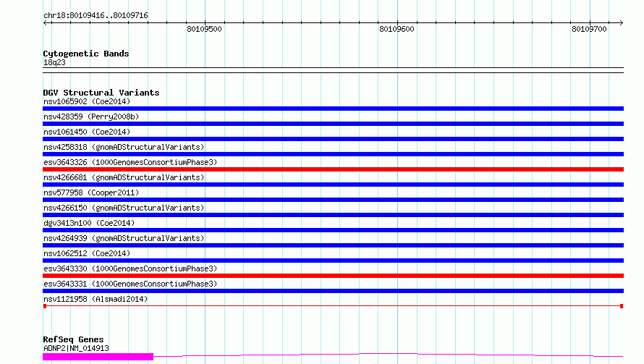Image resolution: width=644 pixels, height=364 pixels.
Task: Click the nsv1062512 (Coe2014) label
Action: 87,253
